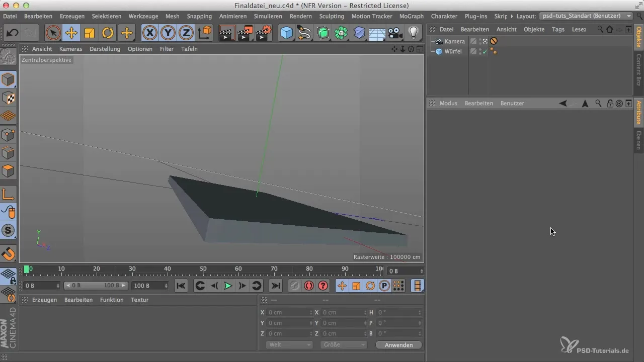Toggle Z axis lock
The image size is (644, 362).
[x=186, y=33]
